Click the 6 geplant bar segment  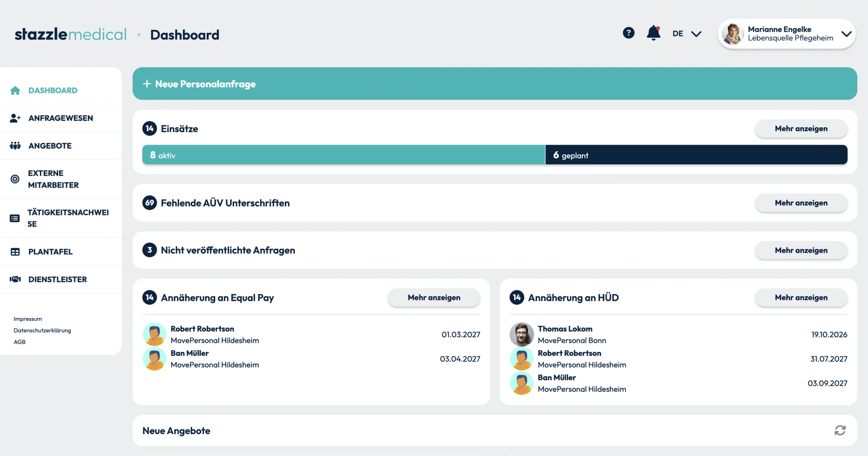[x=696, y=155]
